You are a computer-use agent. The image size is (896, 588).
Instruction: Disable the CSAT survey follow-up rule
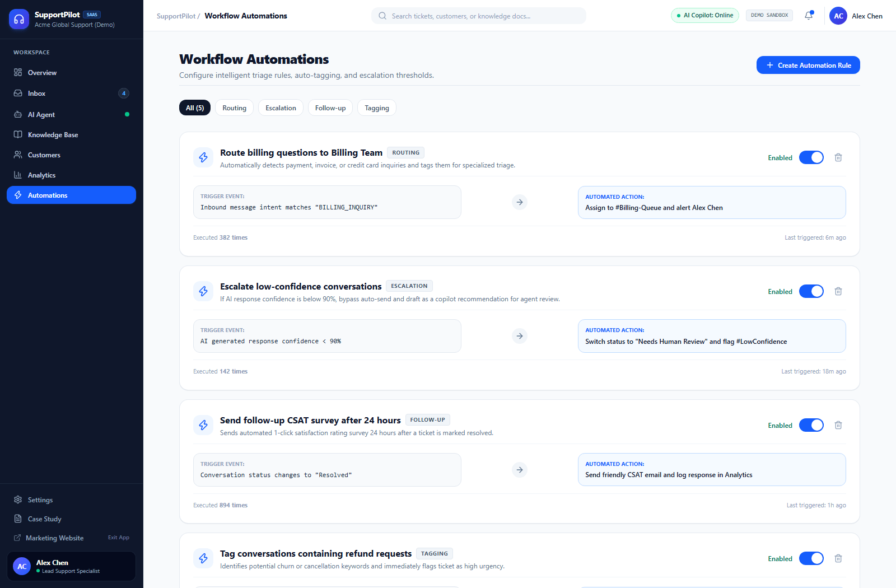pyautogui.click(x=811, y=425)
